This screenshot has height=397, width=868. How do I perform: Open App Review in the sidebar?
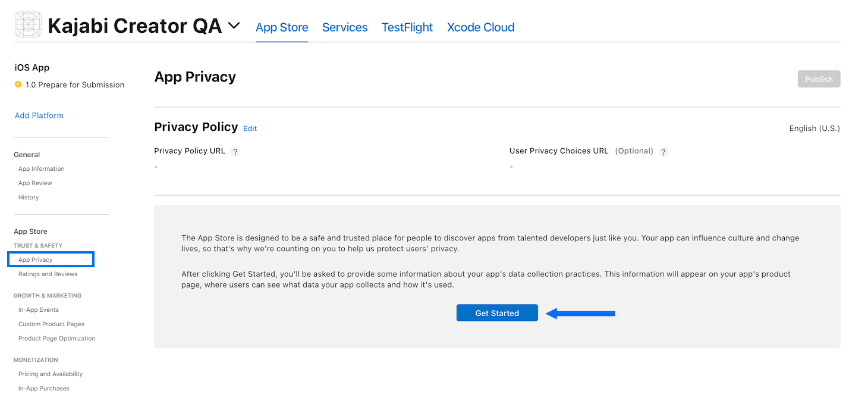click(x=35, y=183)
